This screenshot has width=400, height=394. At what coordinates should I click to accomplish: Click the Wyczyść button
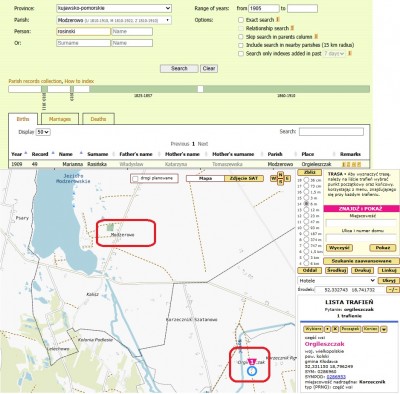pos(339,248)
